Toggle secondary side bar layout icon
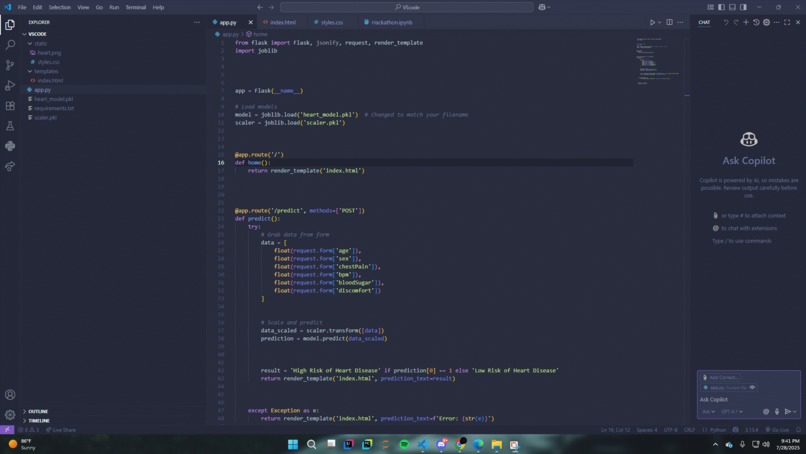This screenshot has width=806, height=454. [x=743, y=7]
